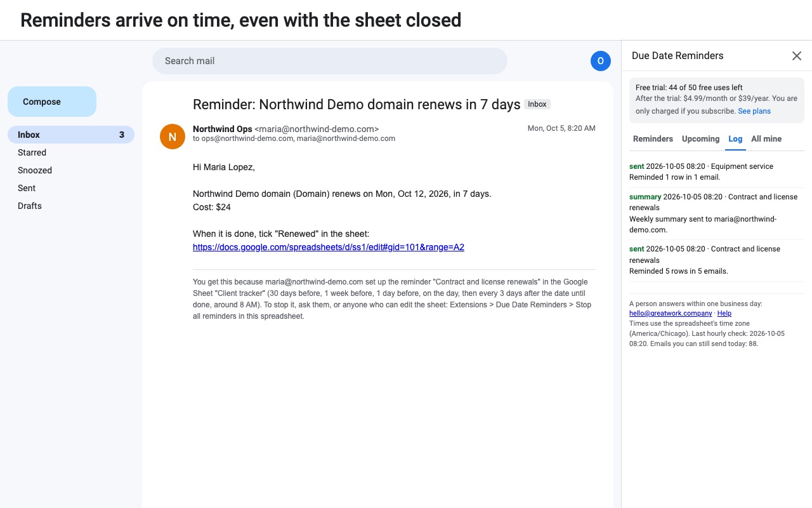This screenshot has width=812, height=508.
Task: Open the Help link
Action: click(x=724, y=313)
